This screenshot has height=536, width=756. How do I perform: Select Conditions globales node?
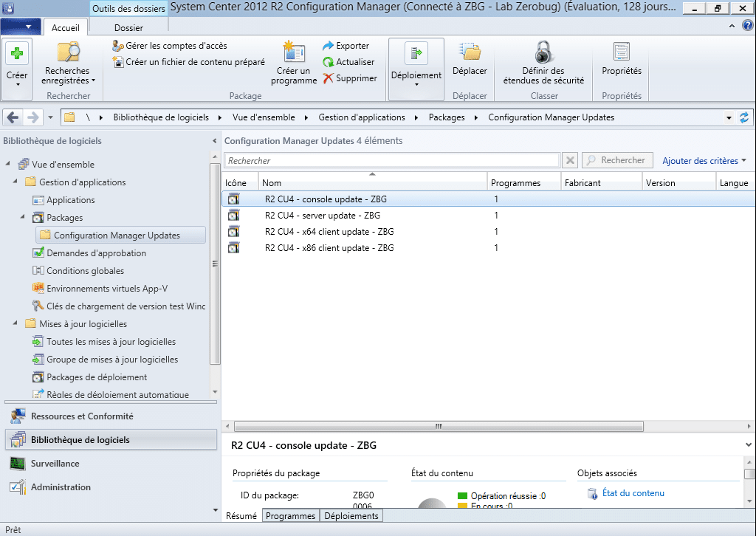(x=85, y=271)
